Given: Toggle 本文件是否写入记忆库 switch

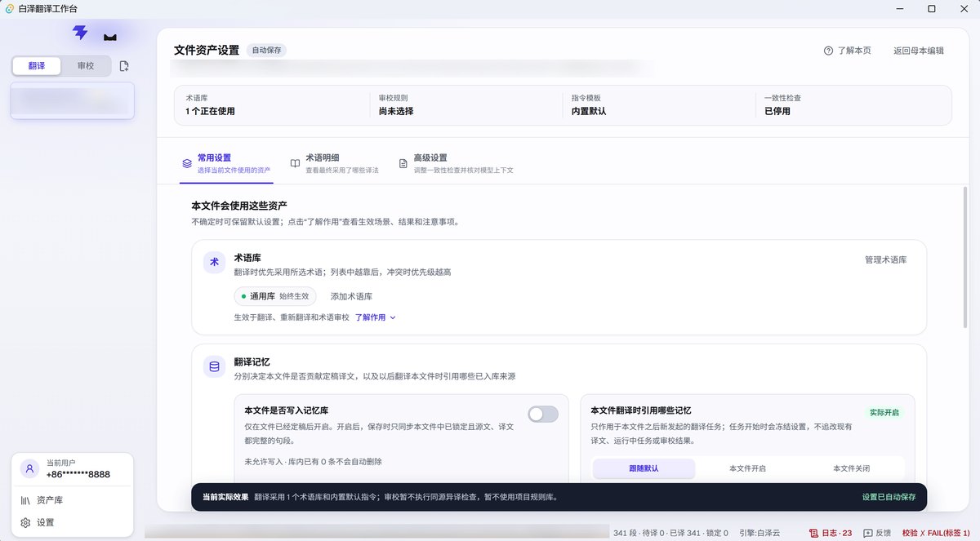Looking at the screenshot, I should coord(543,415).
